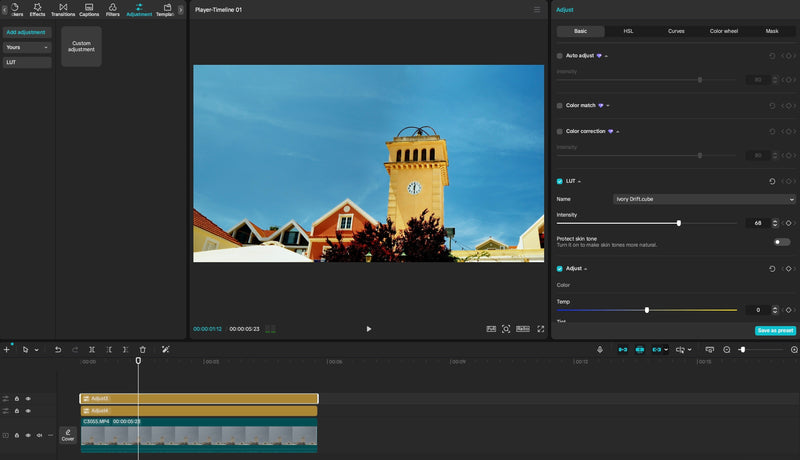800x460 pixels.
Task: Enable the Color match checkbox
Action: pos(560,106)
